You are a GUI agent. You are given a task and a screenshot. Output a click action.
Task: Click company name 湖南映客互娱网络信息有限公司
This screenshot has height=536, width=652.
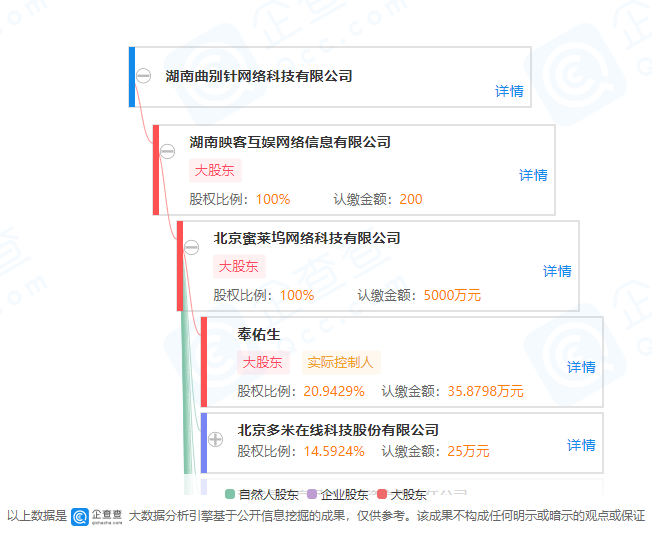pos(290,142)
